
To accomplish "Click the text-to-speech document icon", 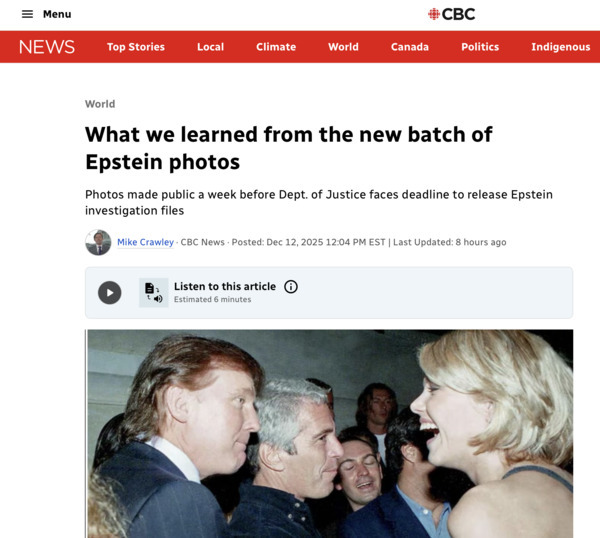I will click(x=153, y=293).
